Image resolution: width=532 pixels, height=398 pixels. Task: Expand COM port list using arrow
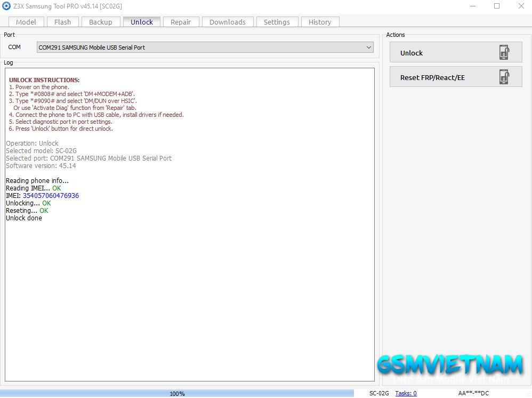(x=369, y=47)
